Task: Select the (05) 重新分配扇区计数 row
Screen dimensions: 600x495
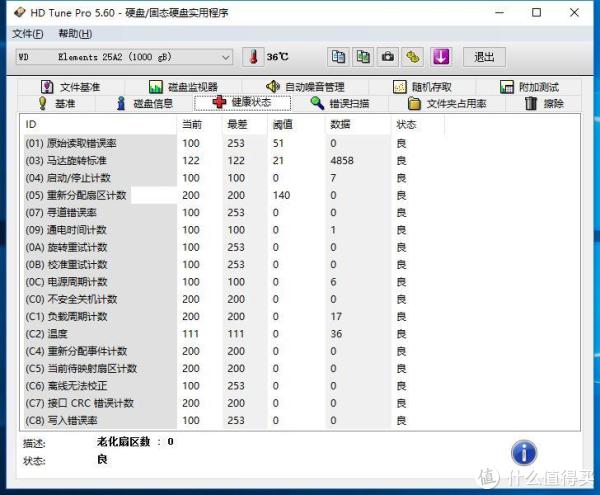Action: click(234, 195)
